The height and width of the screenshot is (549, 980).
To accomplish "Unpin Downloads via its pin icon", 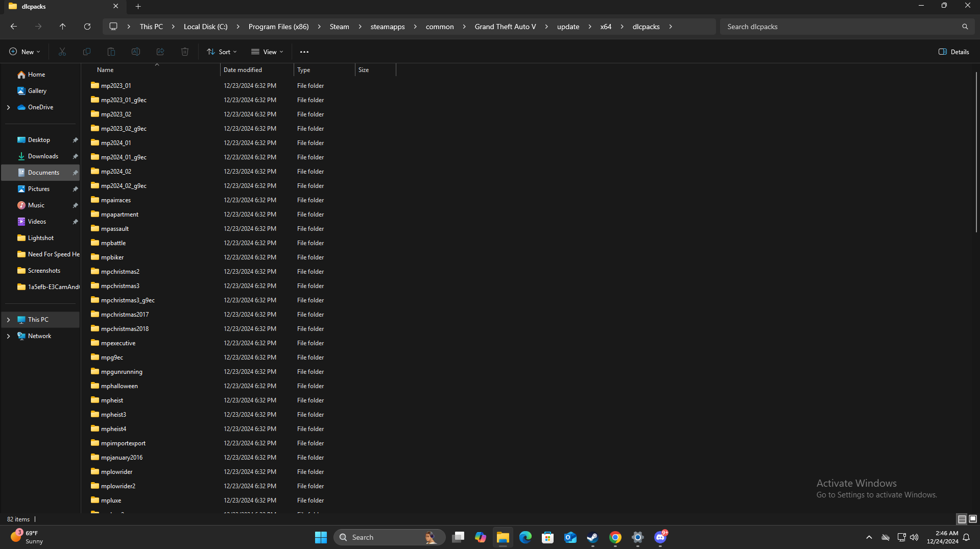I will point(75,156).
